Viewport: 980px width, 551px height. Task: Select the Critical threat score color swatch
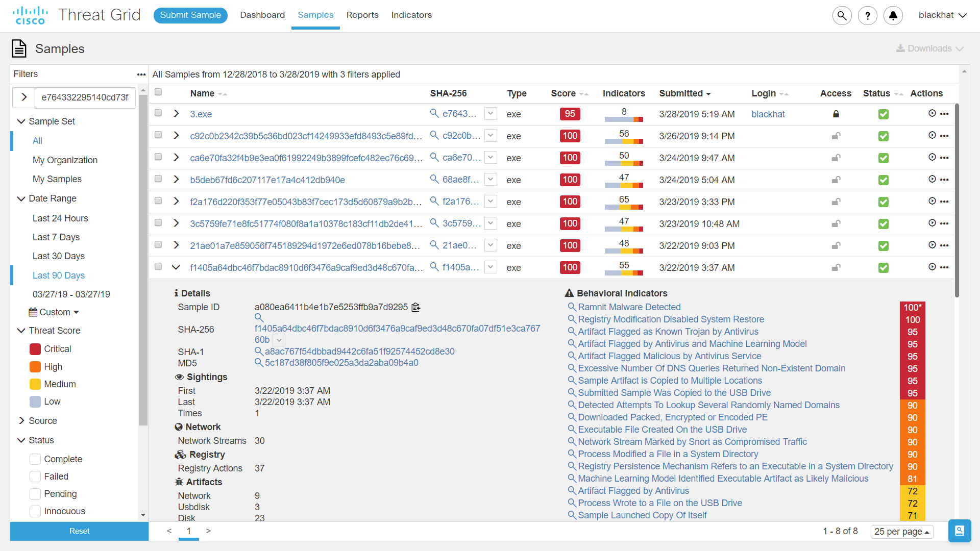click(x=35, y=349)
